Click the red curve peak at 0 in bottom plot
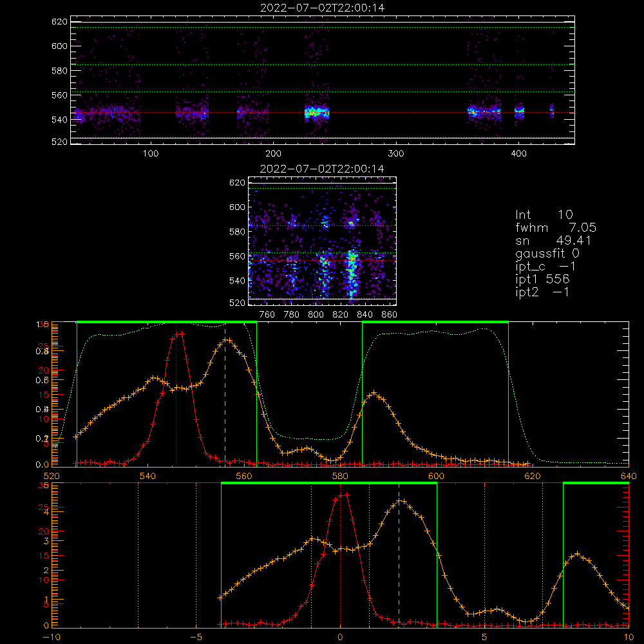Screen dimensions: 644x644 pyautogui.click(x=343, y=495)
